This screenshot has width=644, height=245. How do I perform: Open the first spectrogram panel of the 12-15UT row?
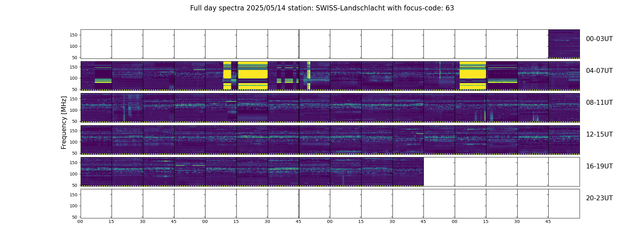pos(96,140)
